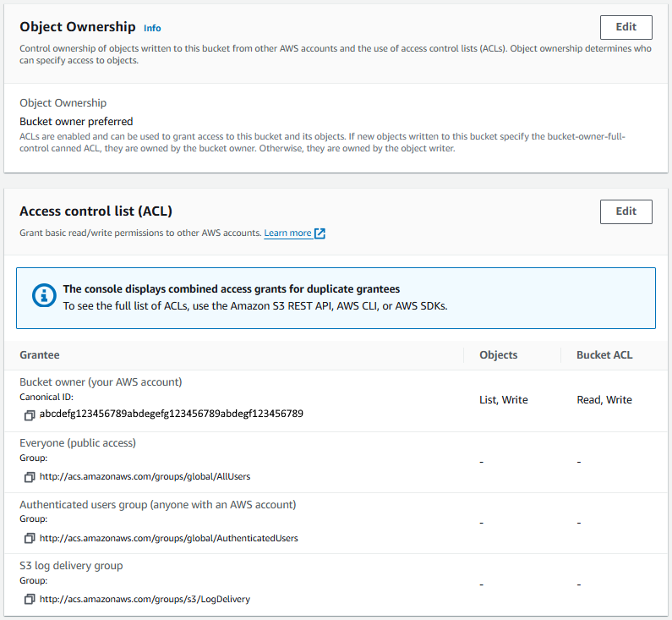Viewport: 672px width, 620px height.
Task: Copy the AuthenticatedUsers group URL
Action: click(30, 538)
